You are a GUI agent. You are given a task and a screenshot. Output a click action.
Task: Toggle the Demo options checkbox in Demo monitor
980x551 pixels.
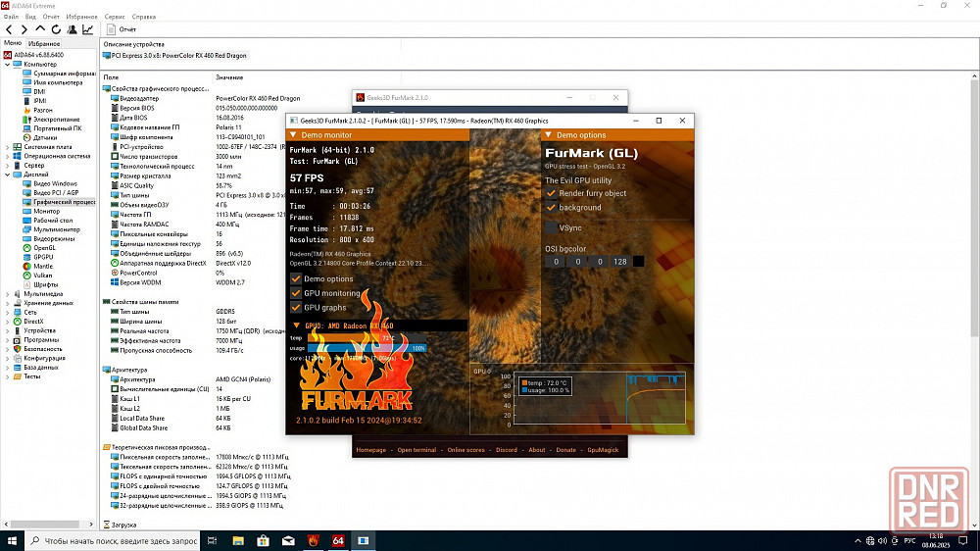[296, 279]
